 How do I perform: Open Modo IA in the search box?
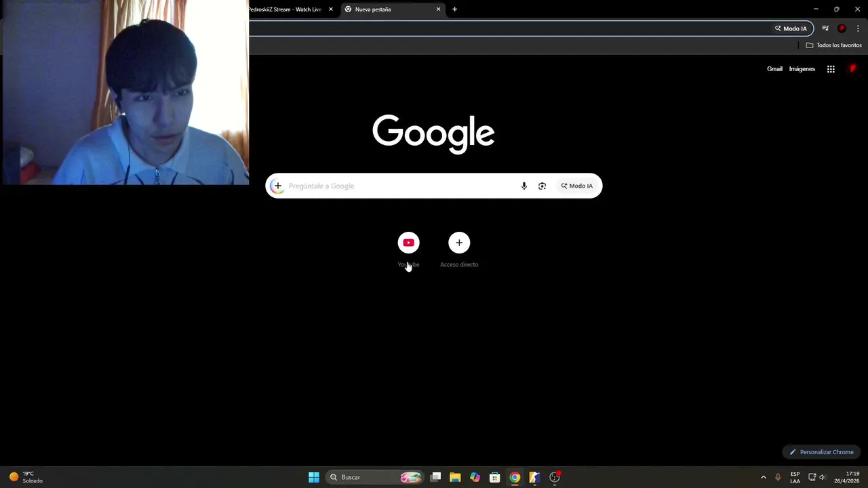[x=576, y=186]
